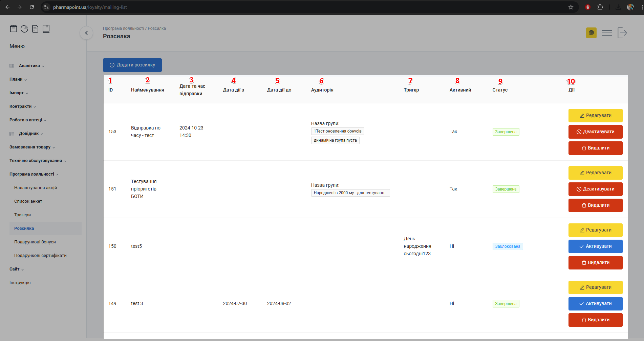Expand the Довідник menu section

(x=29, y=134)
